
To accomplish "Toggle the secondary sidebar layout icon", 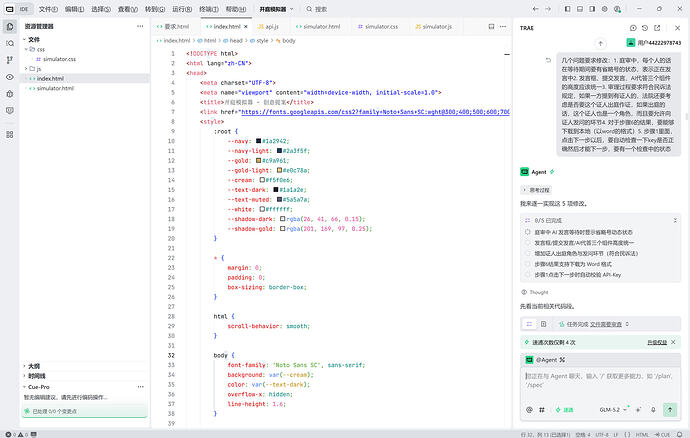I will (x=592, y=9).
